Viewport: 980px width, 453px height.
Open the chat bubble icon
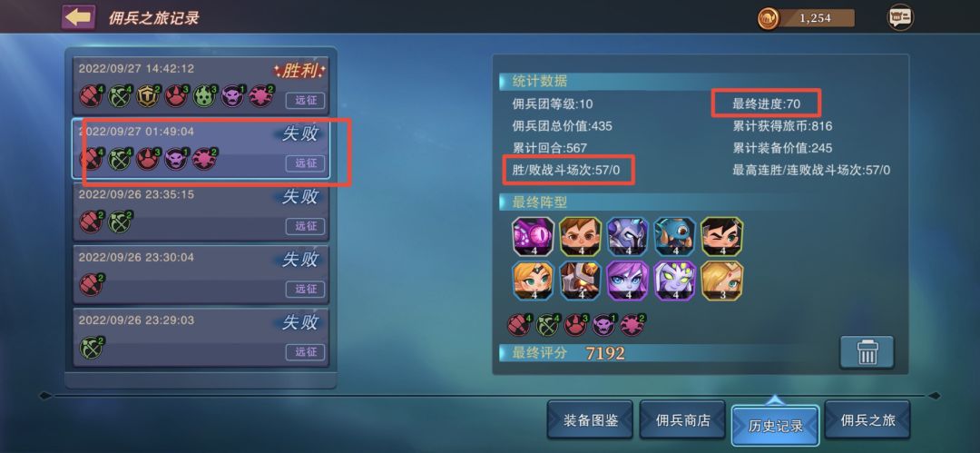[900, 17]
